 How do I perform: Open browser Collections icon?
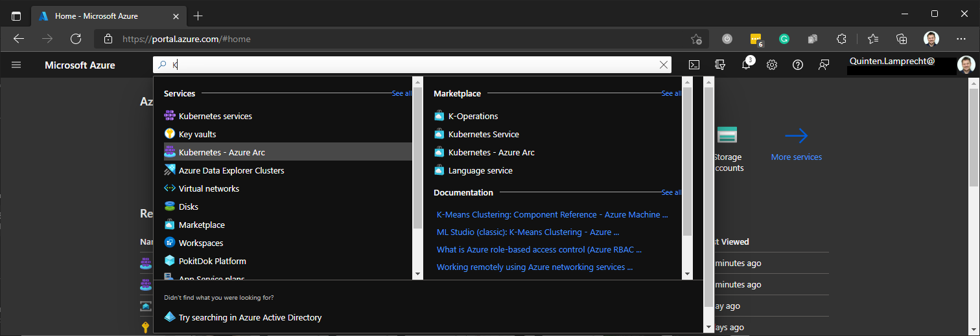(902, 39)
